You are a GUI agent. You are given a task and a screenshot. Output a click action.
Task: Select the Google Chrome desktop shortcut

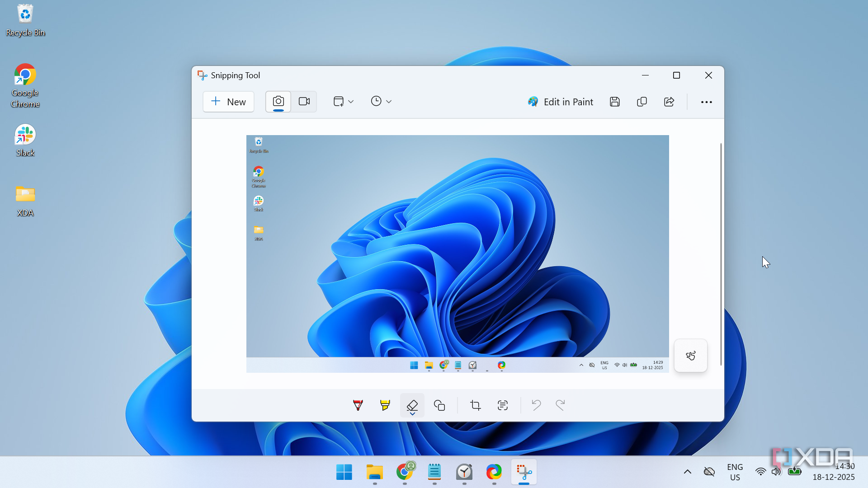coord(25,86)
